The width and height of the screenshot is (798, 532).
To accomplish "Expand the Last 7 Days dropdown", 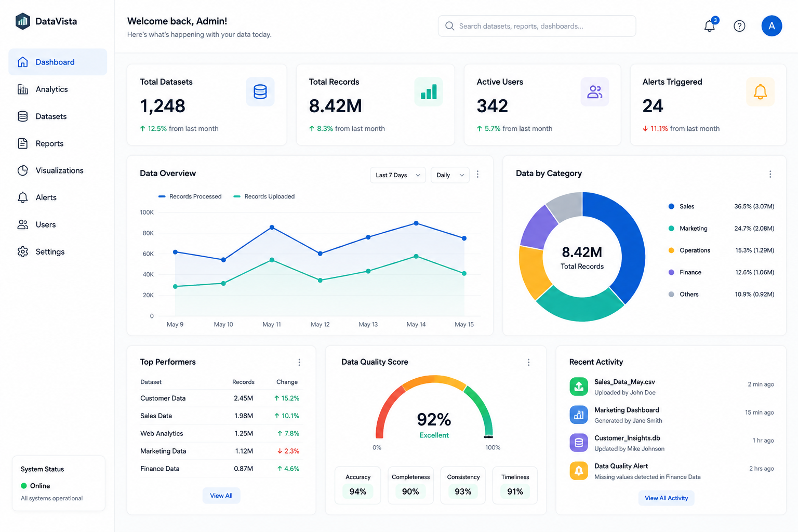I will point(398,175).
